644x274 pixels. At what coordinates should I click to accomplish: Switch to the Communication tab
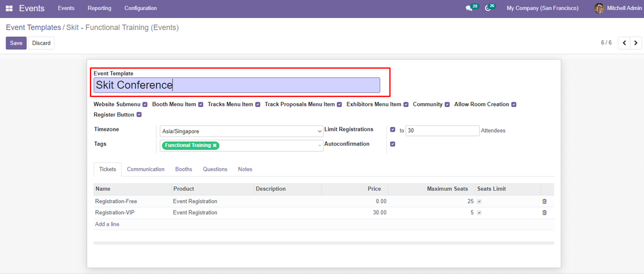(146, 169)
